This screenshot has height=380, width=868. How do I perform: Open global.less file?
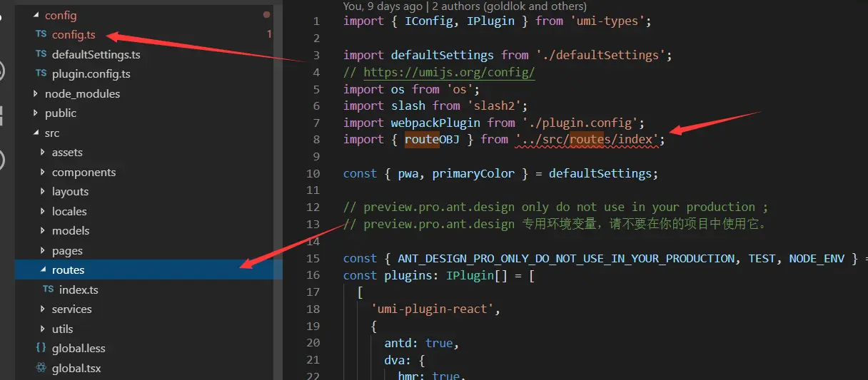tap(79, 349)
